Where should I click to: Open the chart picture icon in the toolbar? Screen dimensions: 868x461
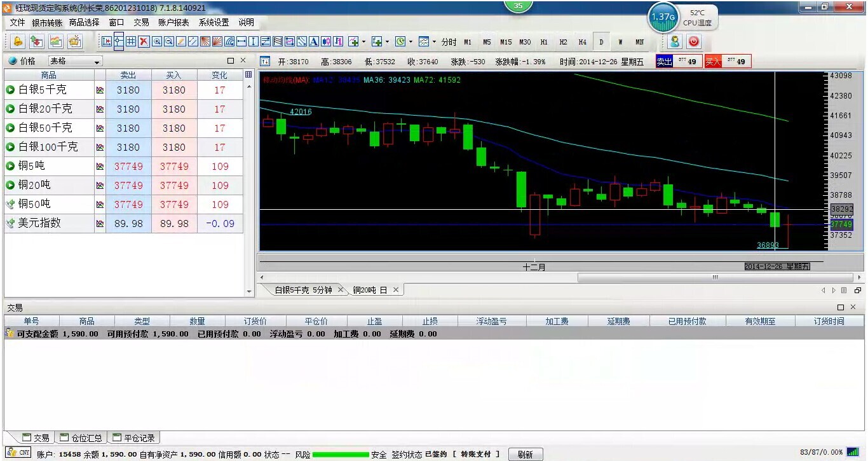pos(56,41)
